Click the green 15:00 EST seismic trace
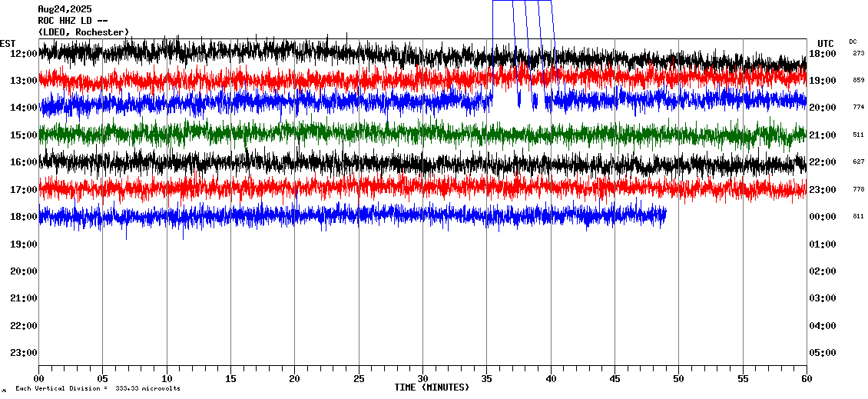This screenshot has width=868, height=399. tap(384, 135)
